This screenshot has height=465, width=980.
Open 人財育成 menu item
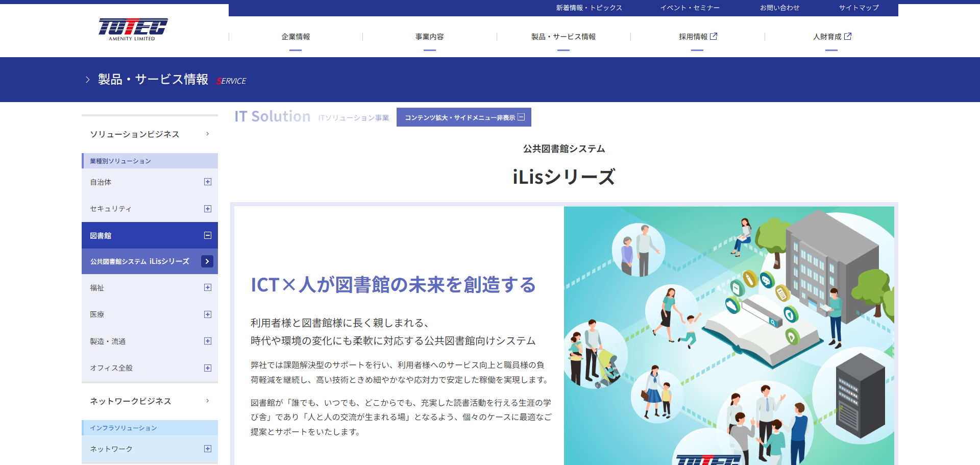click(827, 37)
